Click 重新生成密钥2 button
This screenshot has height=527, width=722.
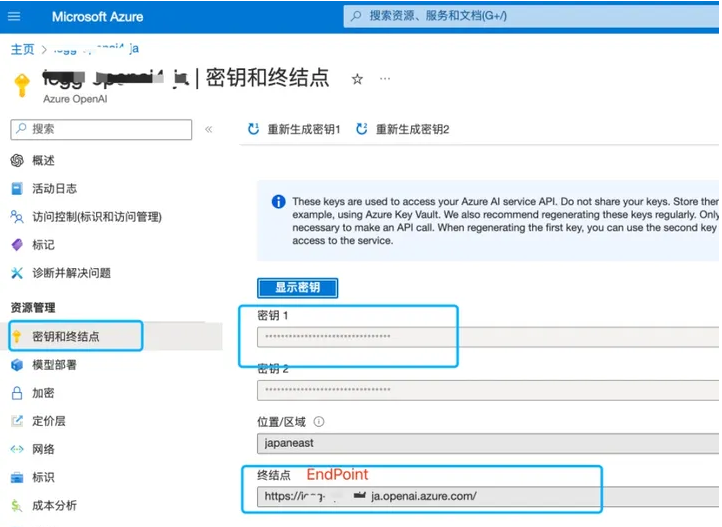click(x=403, y=129)
